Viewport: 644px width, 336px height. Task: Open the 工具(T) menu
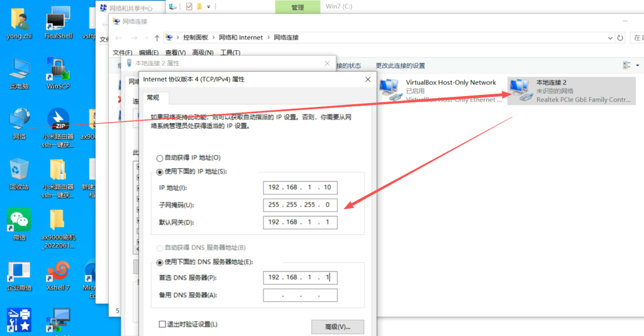(x=230, y=53)
